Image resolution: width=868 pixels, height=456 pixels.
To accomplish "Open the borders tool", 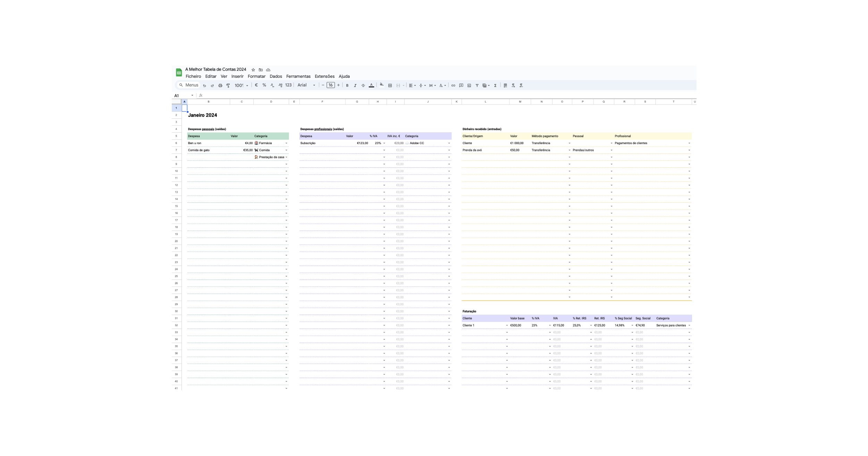I will pyautogui.click(x=390, y=85).
